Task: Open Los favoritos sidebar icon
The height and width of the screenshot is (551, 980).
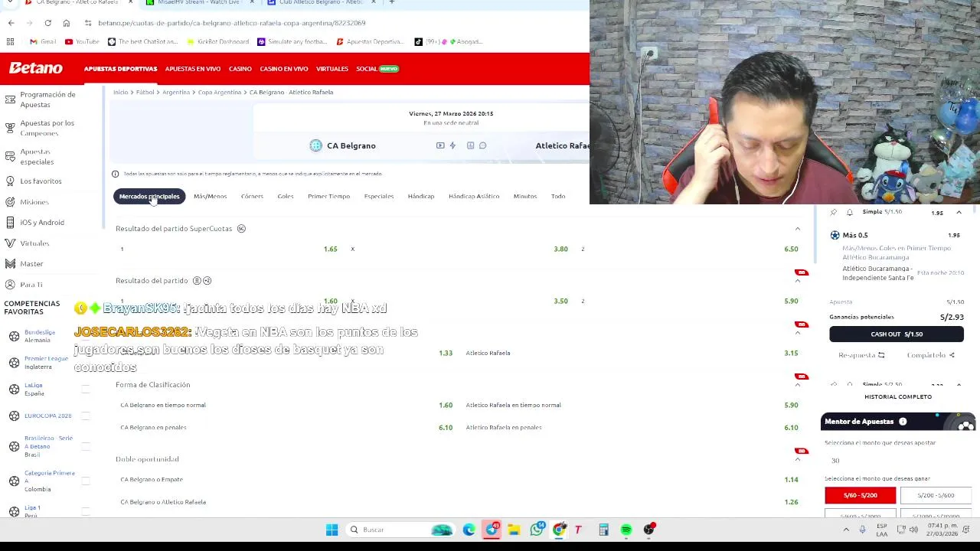Action: point(10,181)
